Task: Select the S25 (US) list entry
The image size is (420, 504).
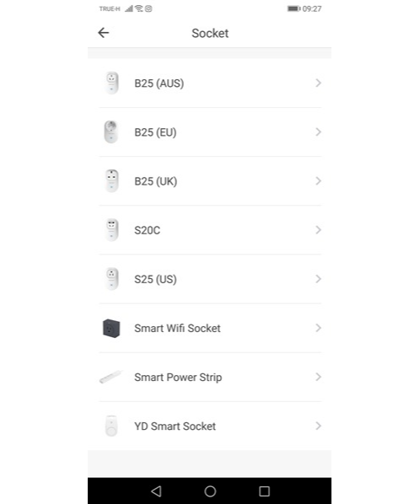Action: (210, 279)
